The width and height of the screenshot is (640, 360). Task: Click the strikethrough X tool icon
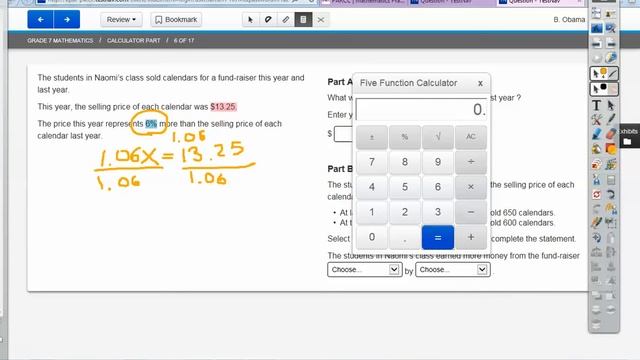click(321, 20)
